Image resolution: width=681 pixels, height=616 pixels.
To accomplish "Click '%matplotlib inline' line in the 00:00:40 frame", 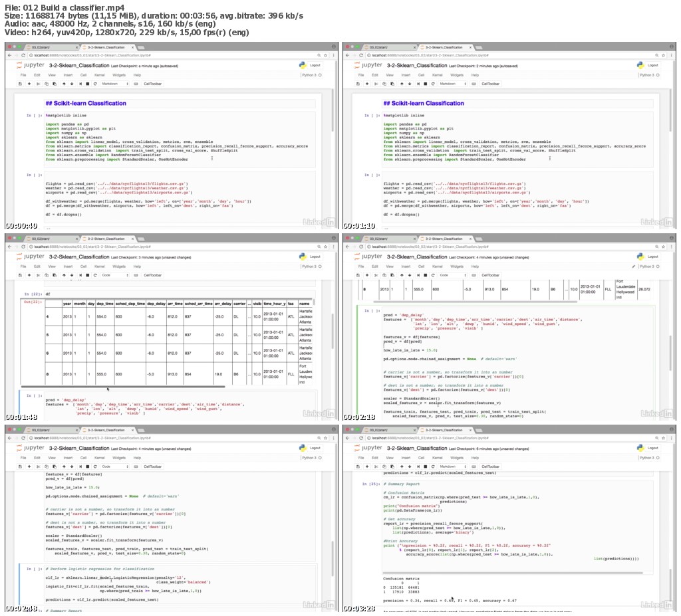I will 66,116.
